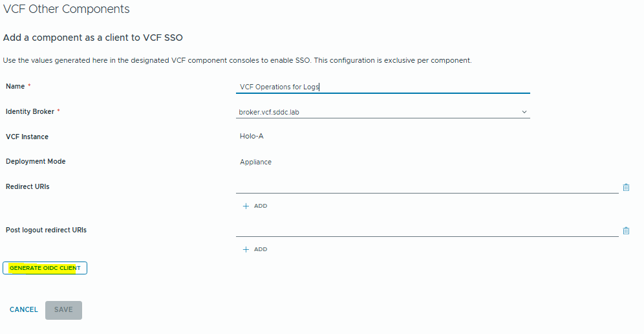Screen dimensions: 644x334
Task: Focus the Name field with VCF Operations for Logs
Action: 383,87
